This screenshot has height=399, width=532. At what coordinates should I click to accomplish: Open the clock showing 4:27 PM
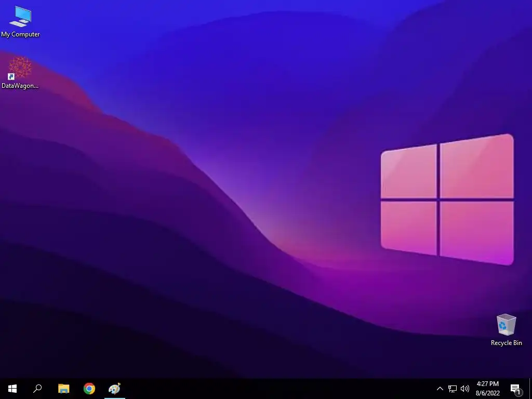click(x=487, y=389)
